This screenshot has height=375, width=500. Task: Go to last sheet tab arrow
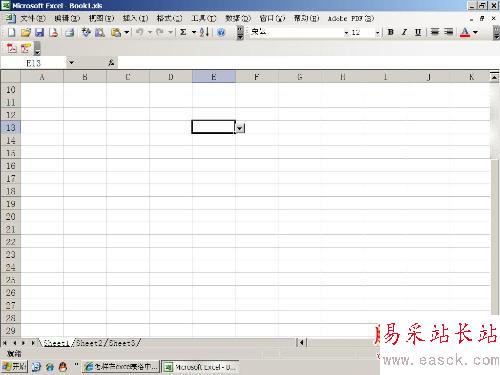(x=33, y=343)
